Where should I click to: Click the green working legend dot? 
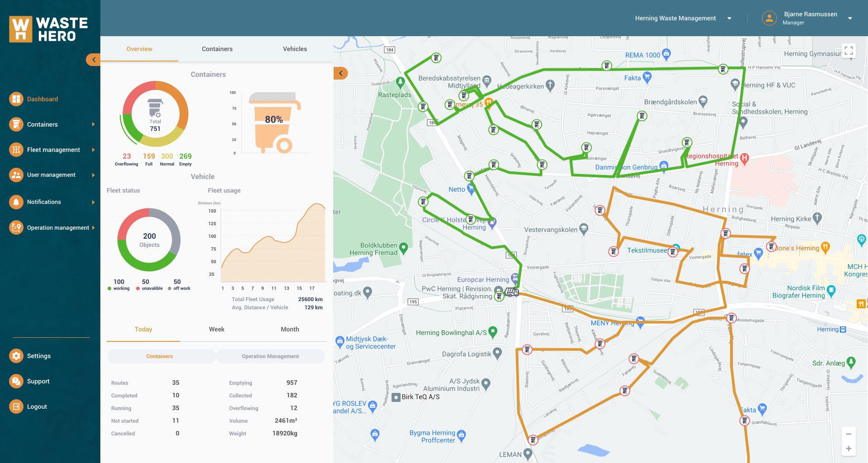click(x=109, y=288)
